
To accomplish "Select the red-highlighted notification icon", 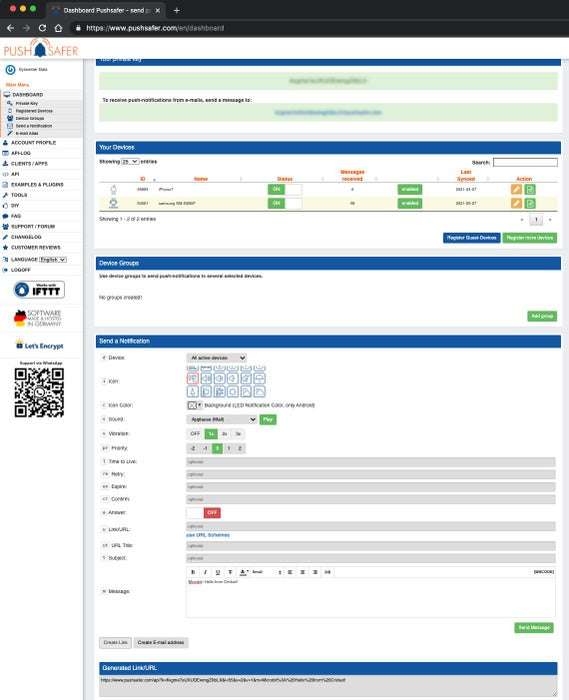I will coord(193,379).
